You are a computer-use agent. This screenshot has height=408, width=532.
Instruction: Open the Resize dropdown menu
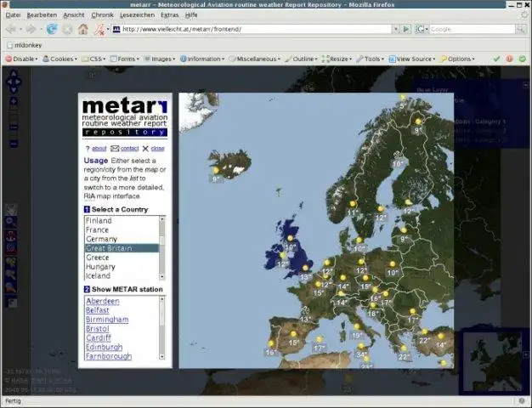(x=337, y=59)
